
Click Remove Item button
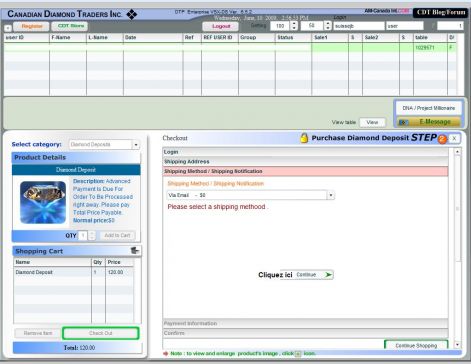38,333
